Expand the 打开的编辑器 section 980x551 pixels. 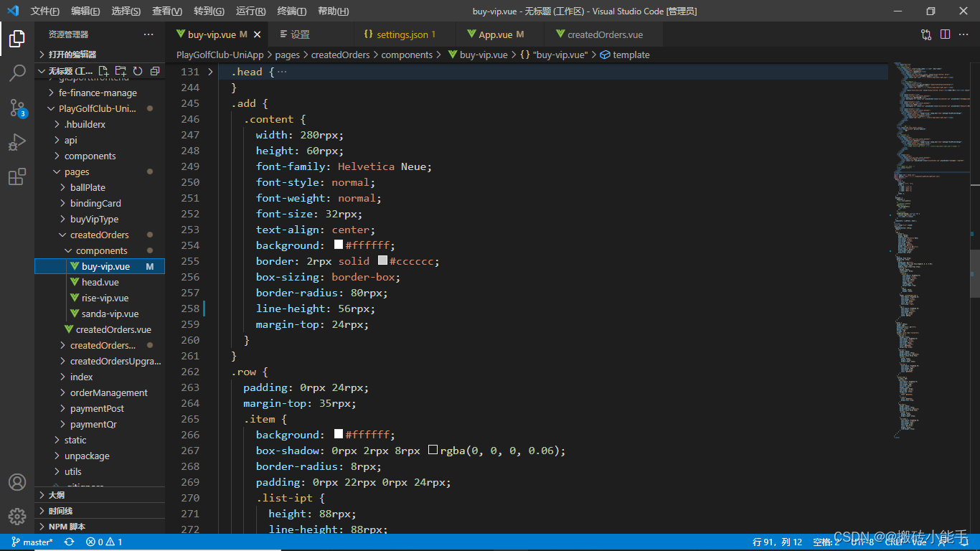pos(100,55)
